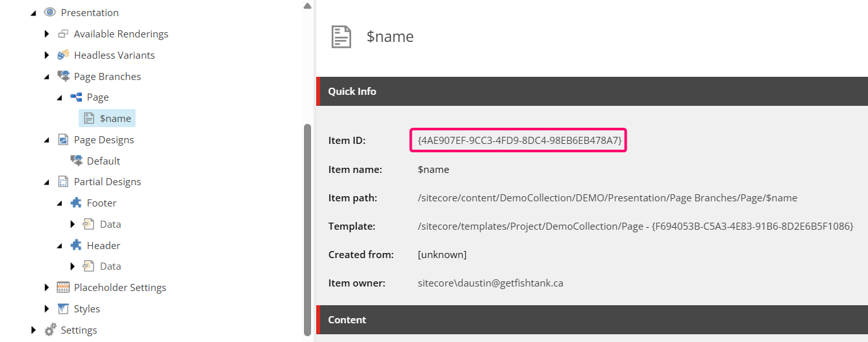Click the Placeholder Settings icon
This screenshot has width=868, height=342.
[63, 287]
